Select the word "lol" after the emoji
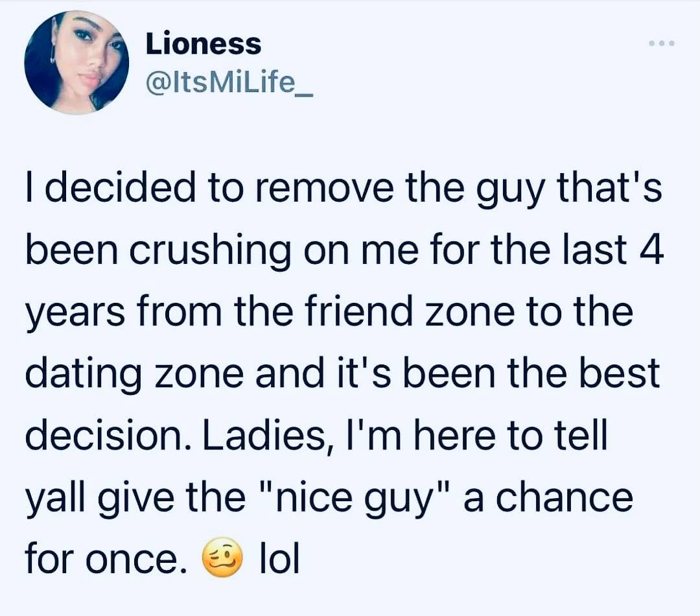 tap(279, 558)
